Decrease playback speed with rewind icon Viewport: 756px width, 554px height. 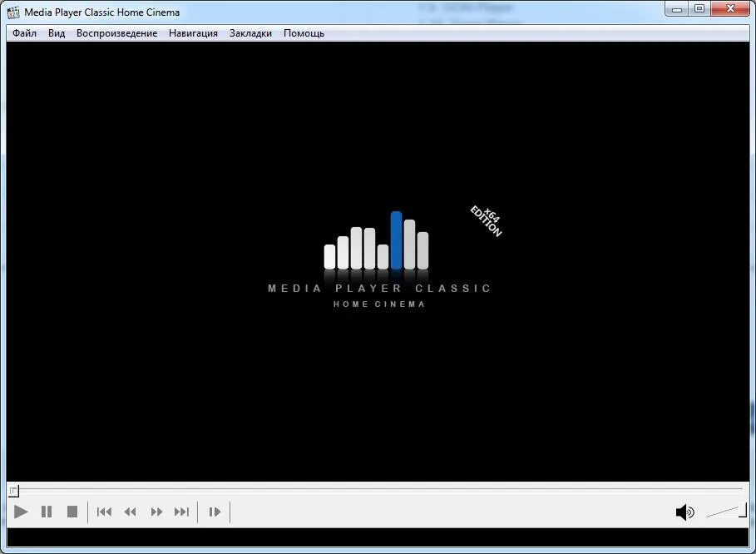[x=131, y=512]
